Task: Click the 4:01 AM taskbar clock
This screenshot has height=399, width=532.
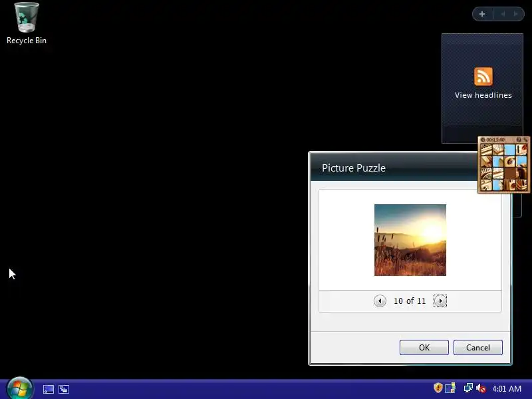Action: point(507,388)
